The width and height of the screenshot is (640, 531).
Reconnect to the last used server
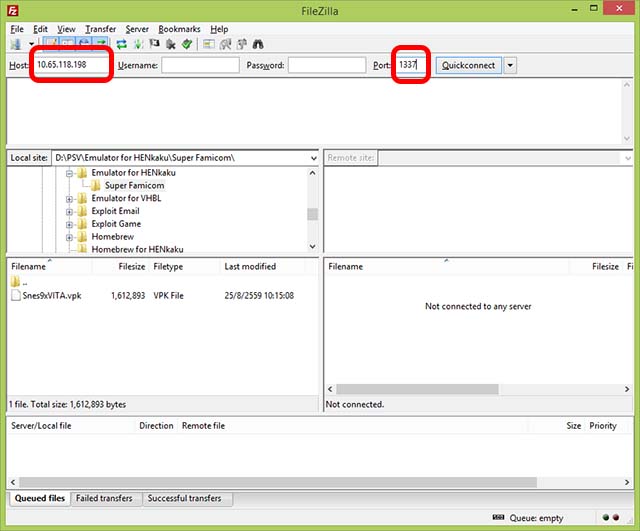187,44
